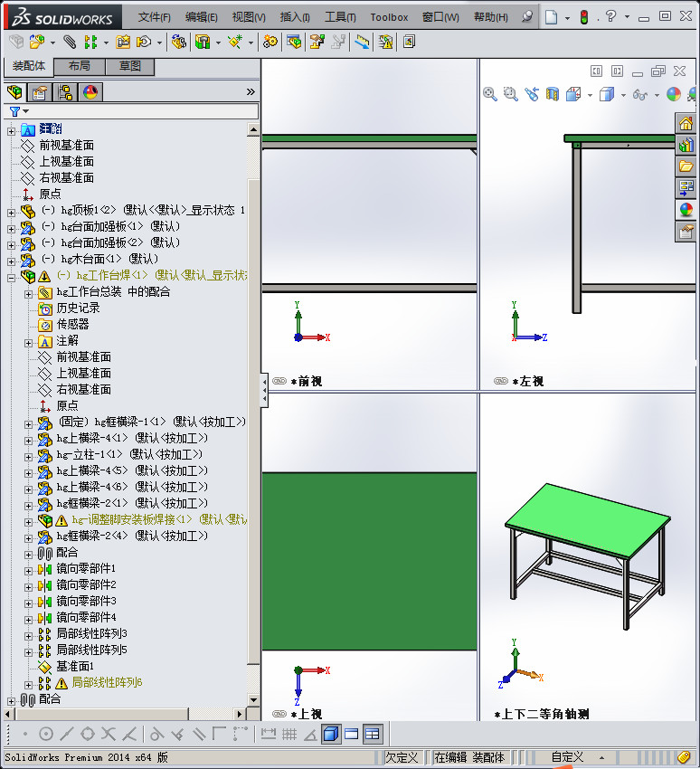
Task: Click the Mate paperclip toolbar icon
Action: coord(70,42)
